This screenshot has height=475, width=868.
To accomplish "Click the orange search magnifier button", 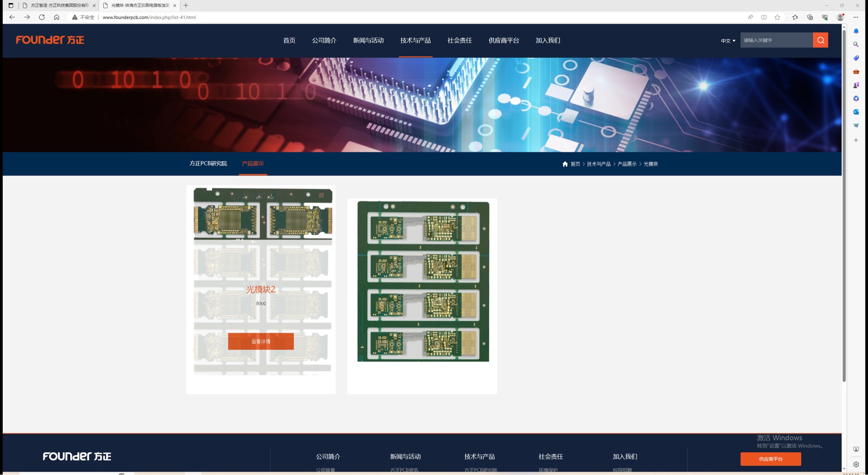I will point(820,40).
